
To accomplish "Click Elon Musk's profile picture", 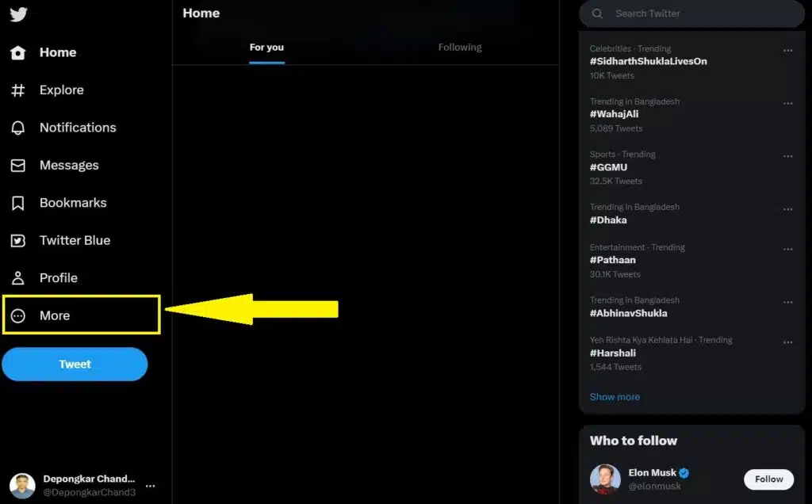I will [x=605, y=479].
